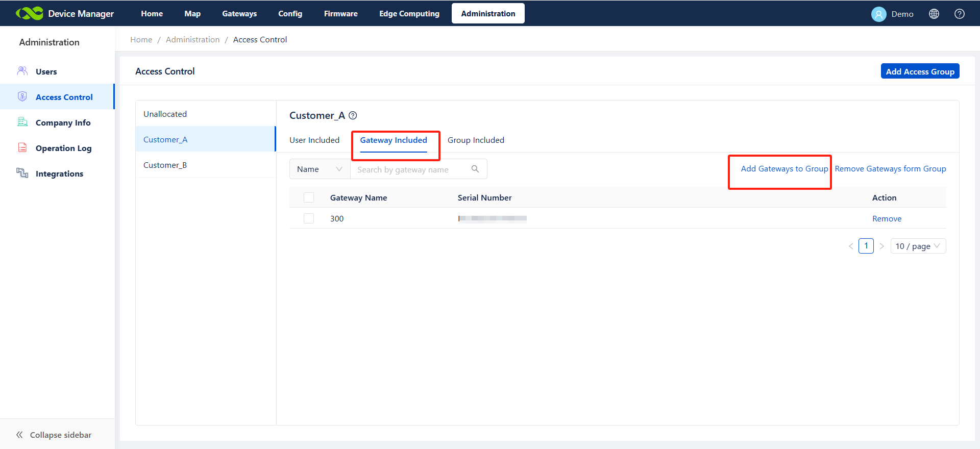Check the box for gateway 300
This screenshot has width=980, height=449.
309,218
